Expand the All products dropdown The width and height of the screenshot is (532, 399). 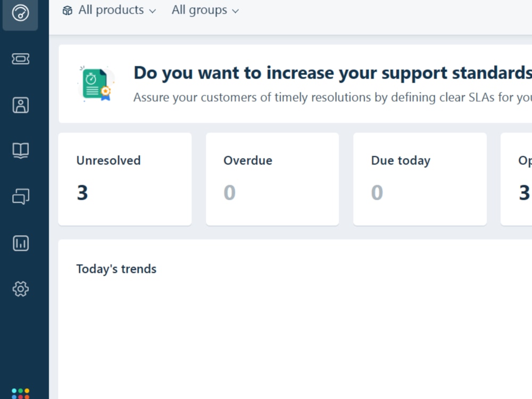109,10
